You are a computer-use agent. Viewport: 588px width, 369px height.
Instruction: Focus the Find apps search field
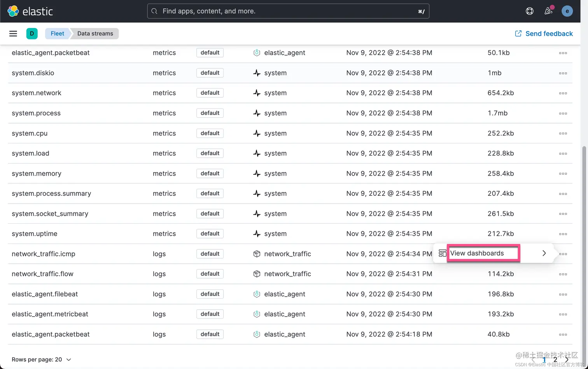(x=288, y=11)
